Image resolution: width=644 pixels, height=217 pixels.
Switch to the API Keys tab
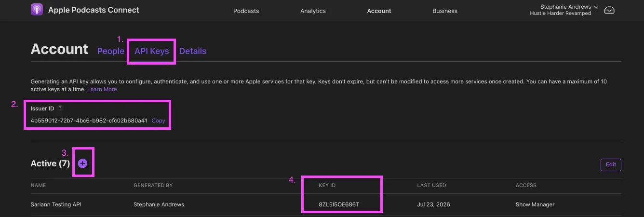click(151, 51)
